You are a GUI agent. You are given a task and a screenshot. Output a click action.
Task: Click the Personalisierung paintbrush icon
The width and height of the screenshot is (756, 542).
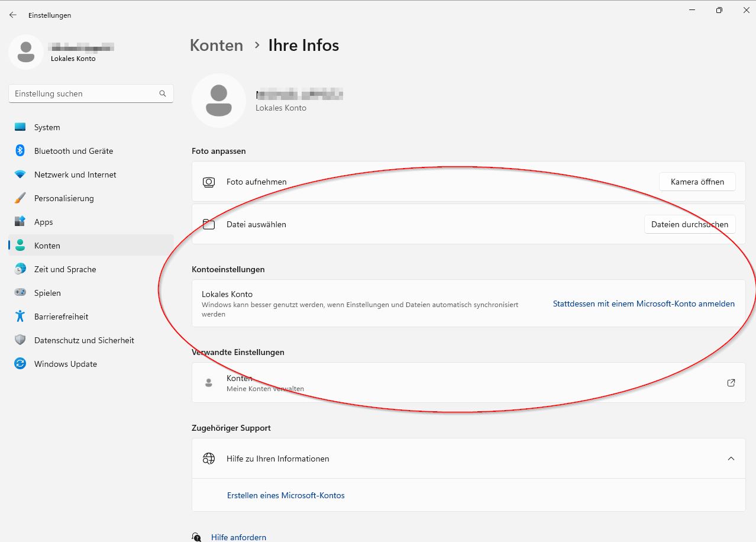[x=20, y=198]
